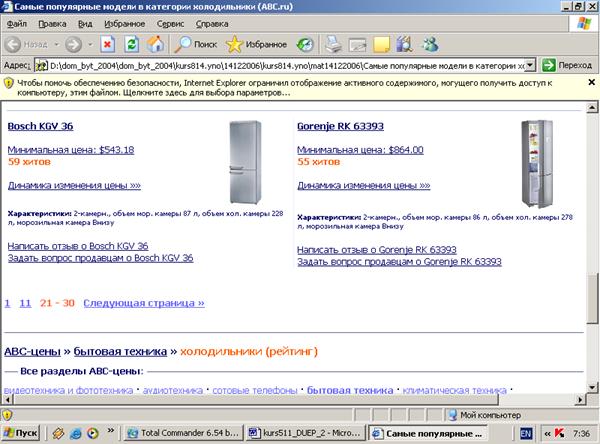Screen dimensions: 600x444
Task: Go to the Home page icon
Action: tap(155, 44)
